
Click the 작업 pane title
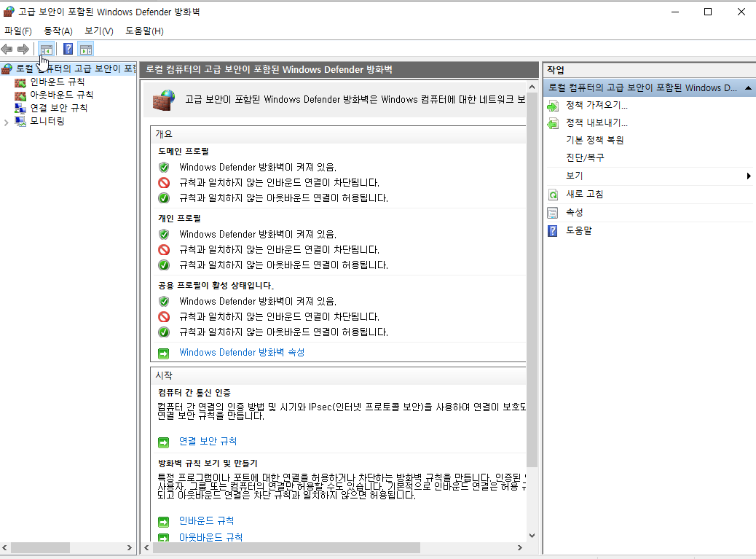[x=556, y=70]
